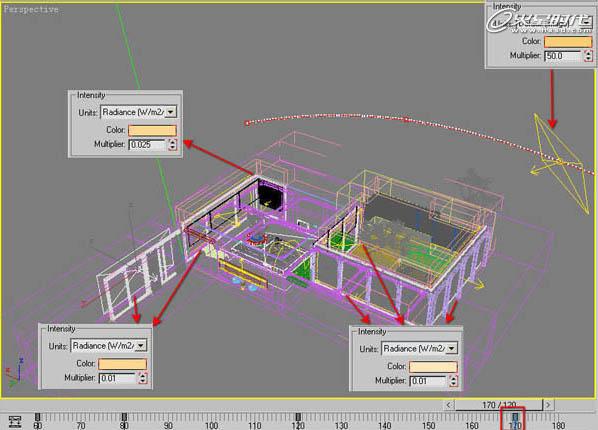Click spinner arrows beside the 0.025 multiplier

click(172, 145)
